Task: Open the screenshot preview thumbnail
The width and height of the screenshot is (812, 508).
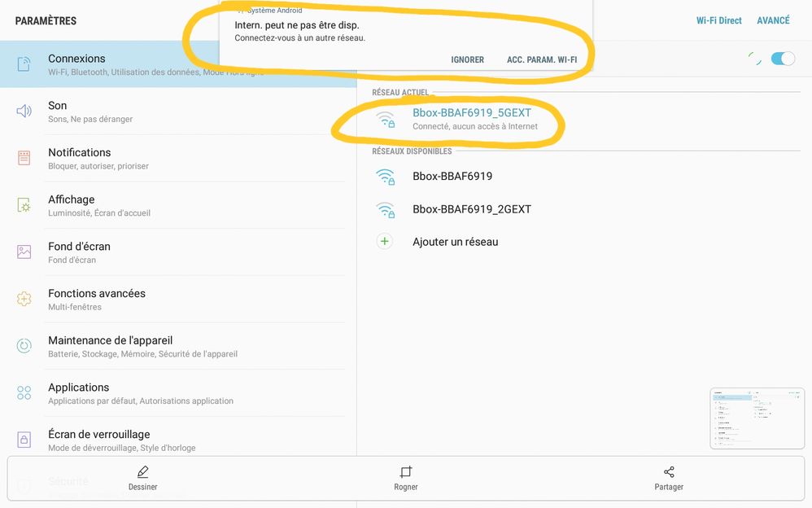Action: [757, 418]
